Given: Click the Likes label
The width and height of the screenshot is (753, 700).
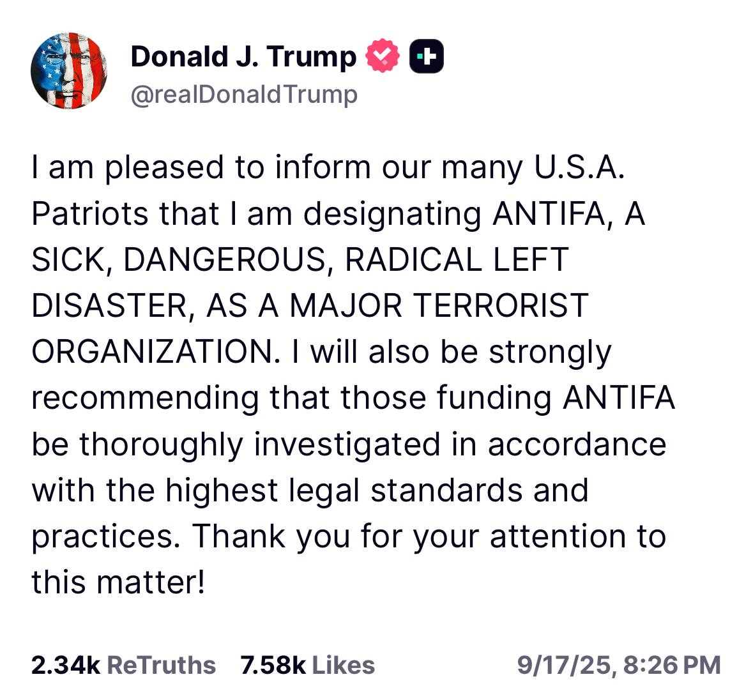Looking at the screenshot, I should (x=344, y=665).
